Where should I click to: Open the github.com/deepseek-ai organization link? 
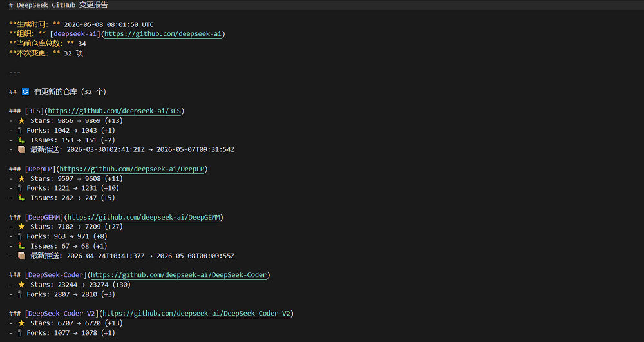click(163, 34)
